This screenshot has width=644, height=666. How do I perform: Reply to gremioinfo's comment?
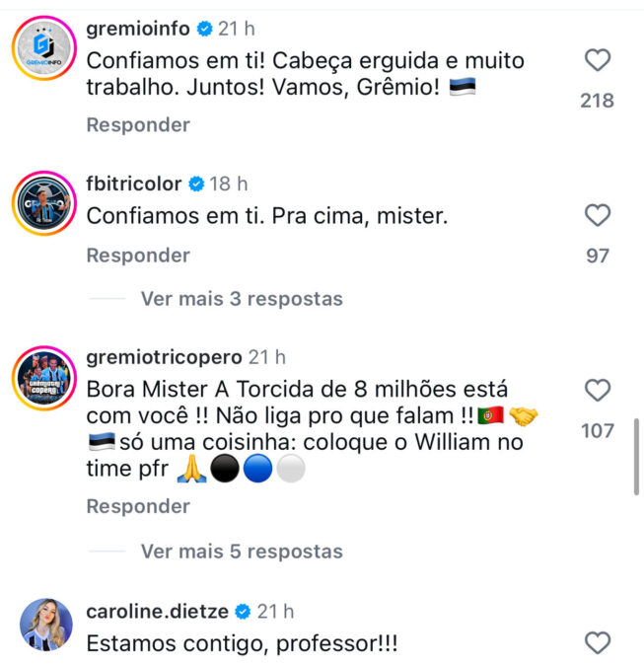coord(138,125)
